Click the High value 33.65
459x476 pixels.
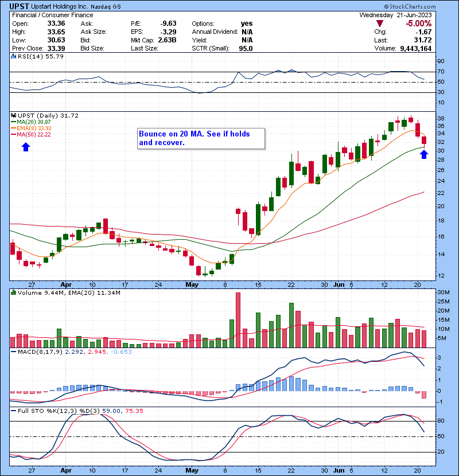(56, 32)
